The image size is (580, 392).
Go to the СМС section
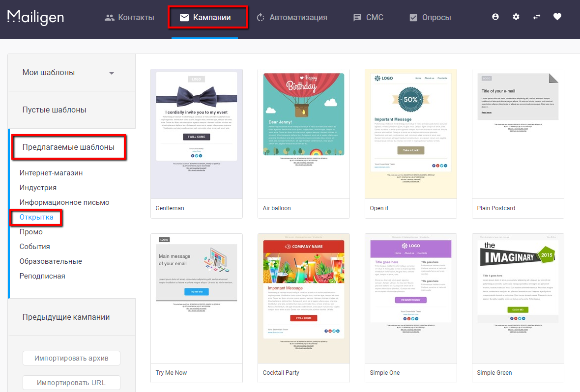click(x=368, y=18)
